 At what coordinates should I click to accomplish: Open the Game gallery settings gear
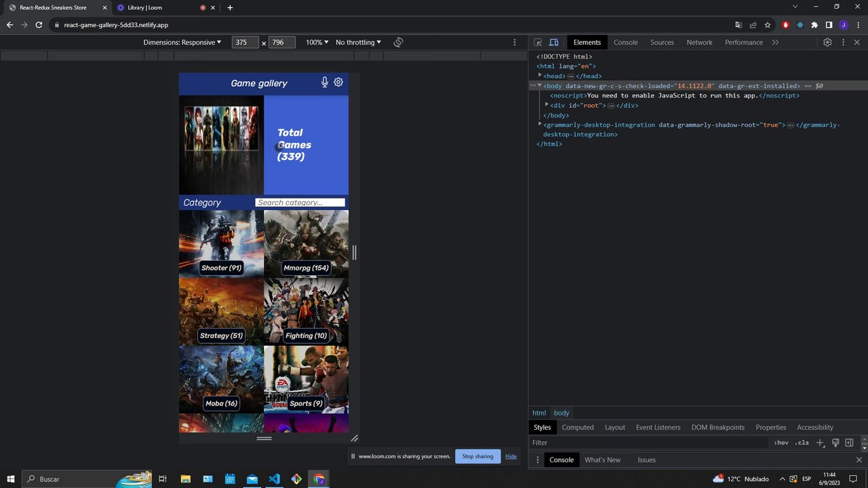click(x=338, y=82)
